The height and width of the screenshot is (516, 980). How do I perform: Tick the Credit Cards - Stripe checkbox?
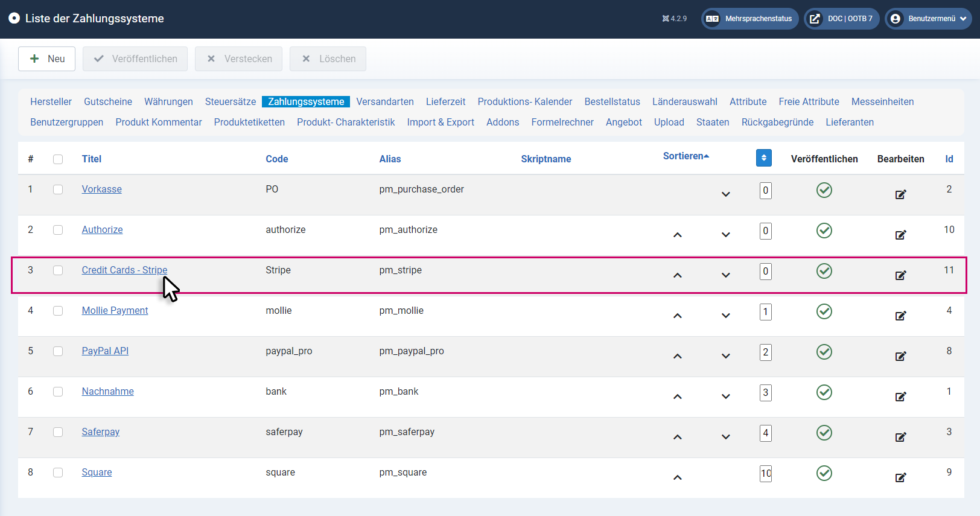[x=58, y=270]
